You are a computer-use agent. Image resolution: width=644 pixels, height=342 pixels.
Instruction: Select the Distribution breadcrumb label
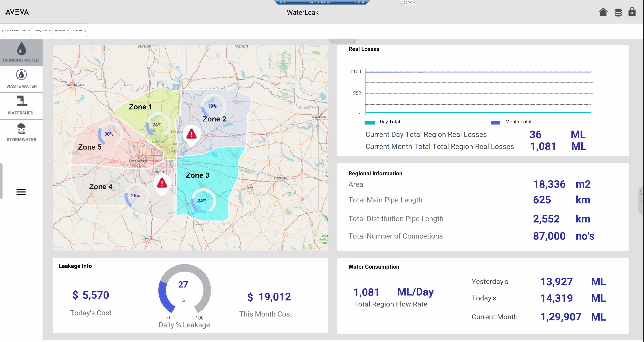[x=60, y=30]
